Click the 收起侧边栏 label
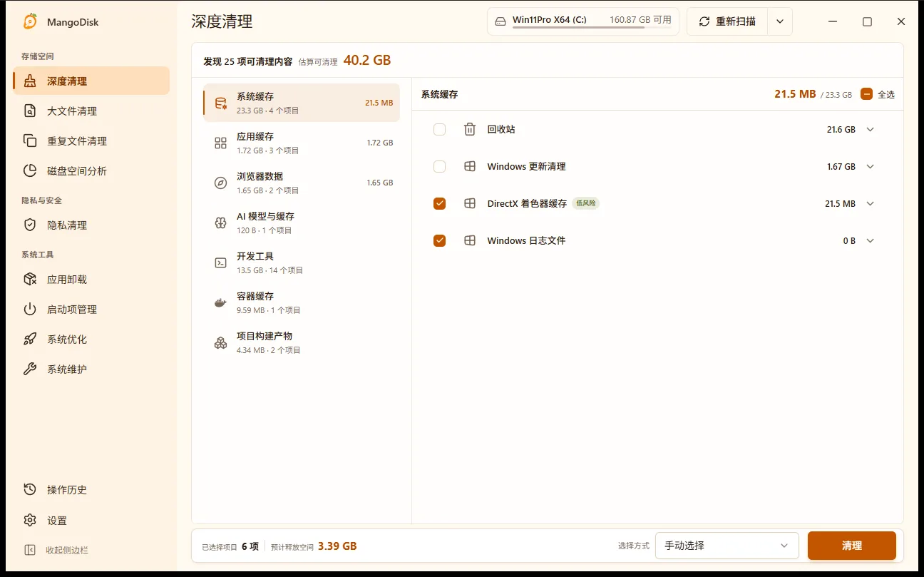Screen dimensions: 924x577 point(67,551)
